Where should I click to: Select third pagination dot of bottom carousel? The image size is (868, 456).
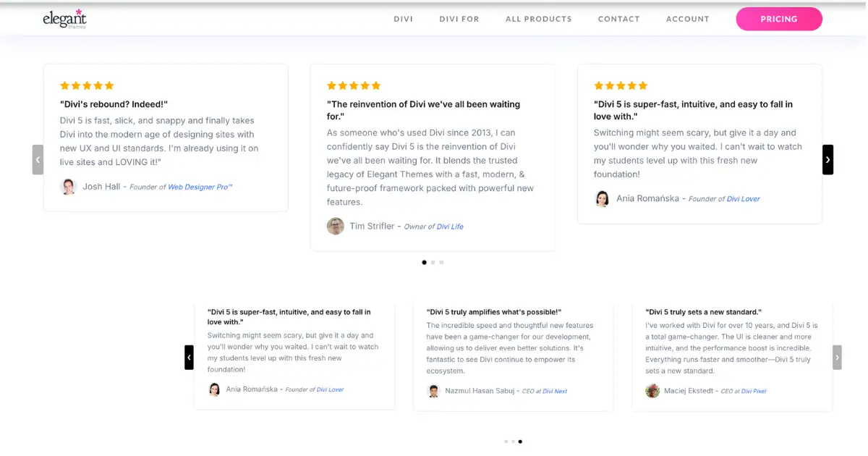520,441
